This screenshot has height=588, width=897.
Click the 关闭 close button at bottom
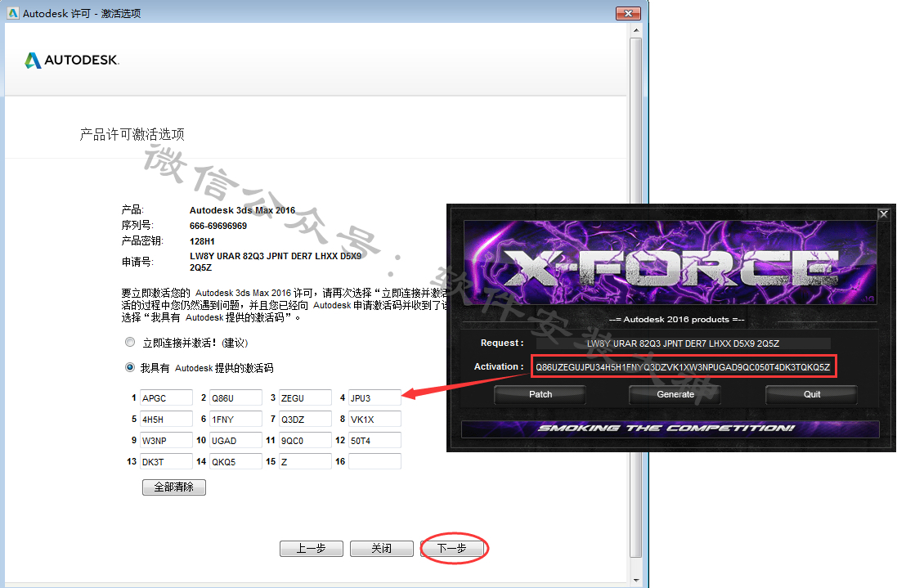click(382, 548)
